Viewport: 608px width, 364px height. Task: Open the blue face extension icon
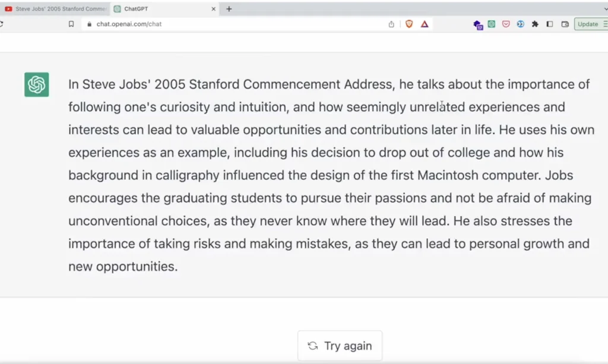pos(521,24)
